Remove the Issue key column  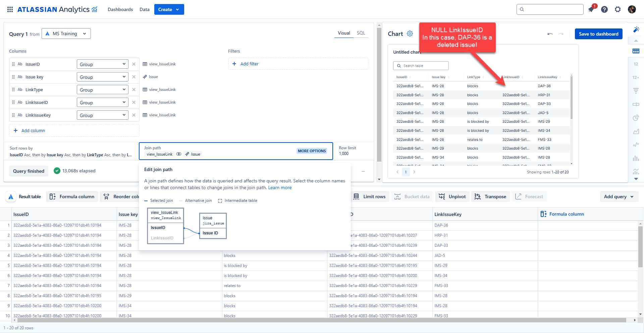pyautogui.click(x=134, y=77)
